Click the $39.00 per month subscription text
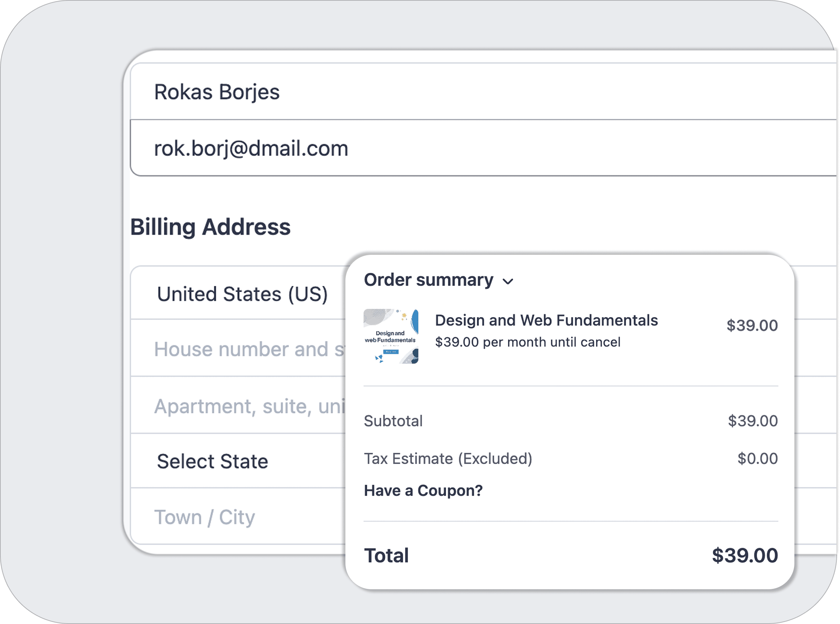The width and height of the screenshot is (840, 624). tap(528, 342)
